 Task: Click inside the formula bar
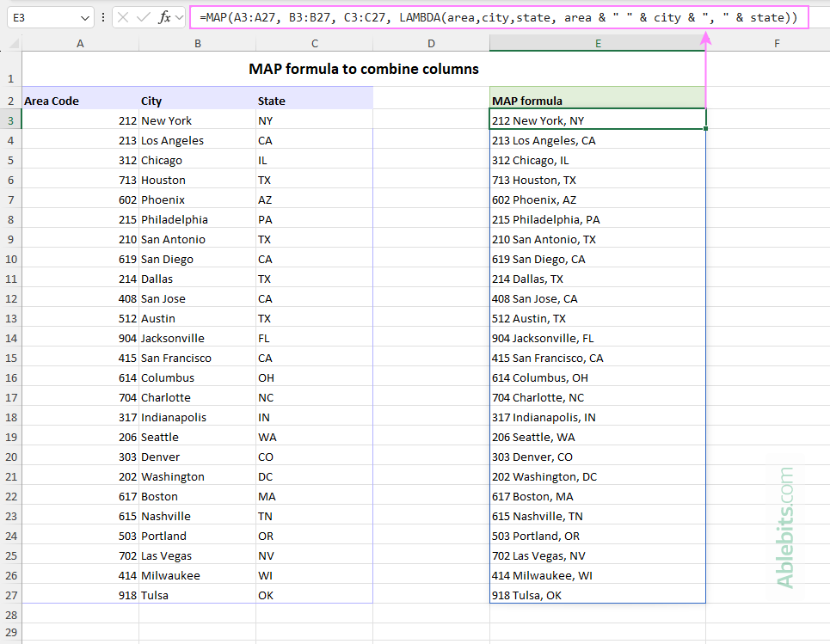coord(430,16)
